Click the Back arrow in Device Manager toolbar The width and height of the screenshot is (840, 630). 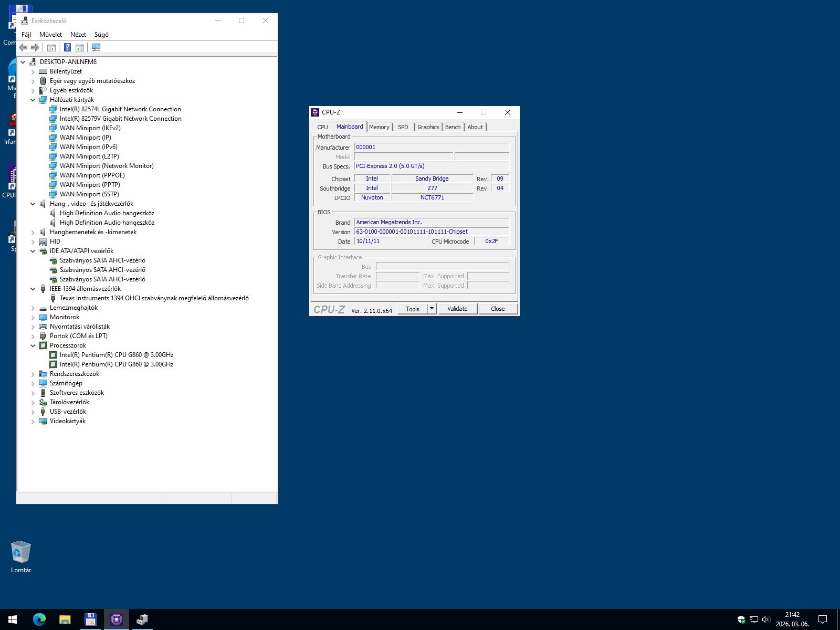[23, 48]
